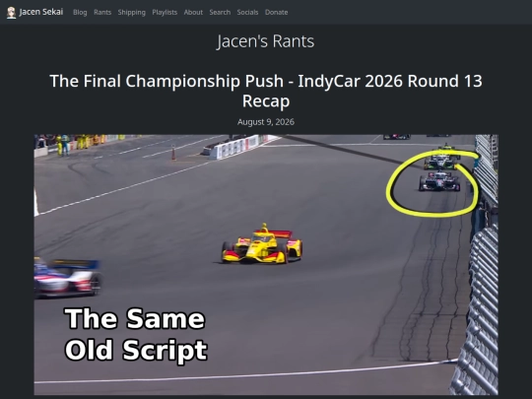
Task: Click the August 9, 2026 date
Action: coord(266,122)
